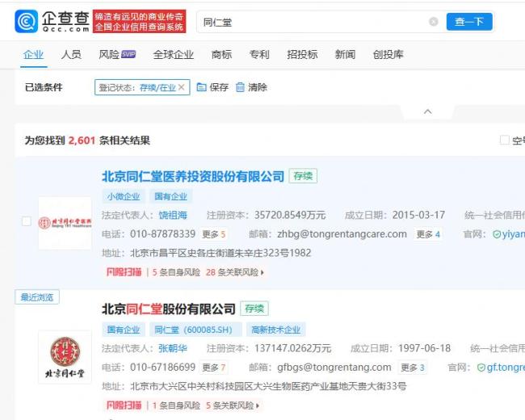The height and width of the screenshot is (420, 525).
Task: Click 5 条自身风险 for 医养投资
Action: pyautogui.click(x=176, y=272)
